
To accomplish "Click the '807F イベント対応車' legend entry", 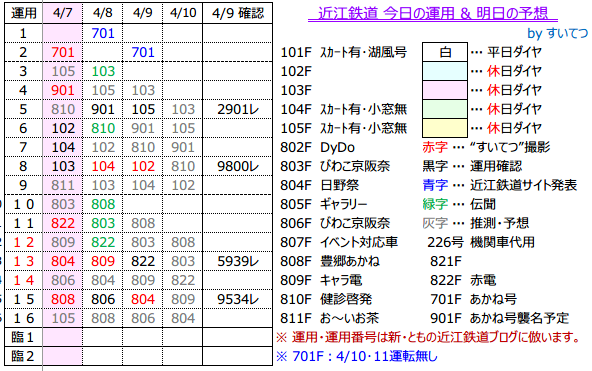I will pos(339,242).
